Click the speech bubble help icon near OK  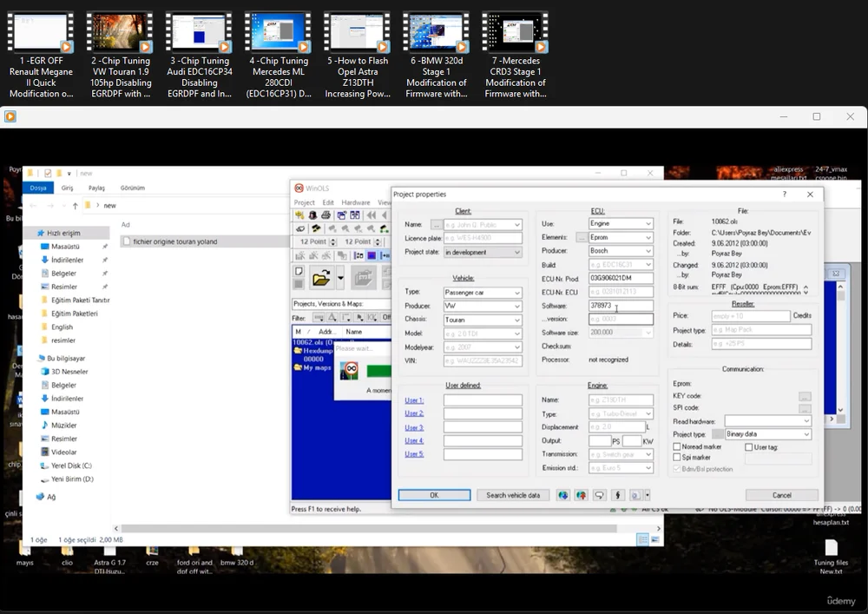pyautogui.click(x=600, y=494)
